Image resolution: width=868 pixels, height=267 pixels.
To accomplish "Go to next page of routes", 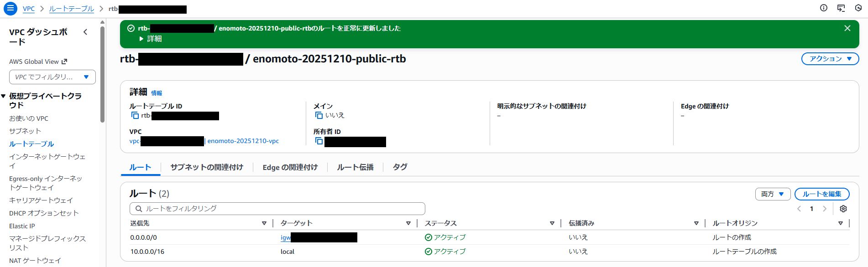I will click(x=825, y=209).
